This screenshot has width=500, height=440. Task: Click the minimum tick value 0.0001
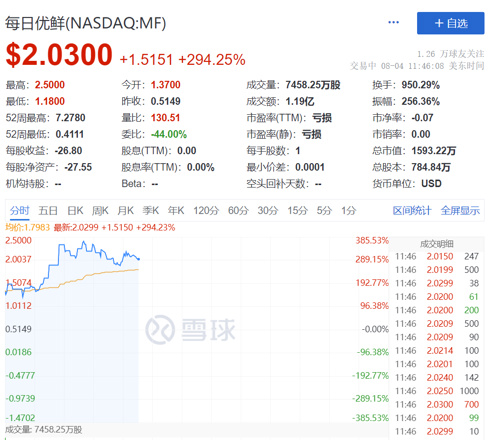pyautogui.click(x=310, y=167)
